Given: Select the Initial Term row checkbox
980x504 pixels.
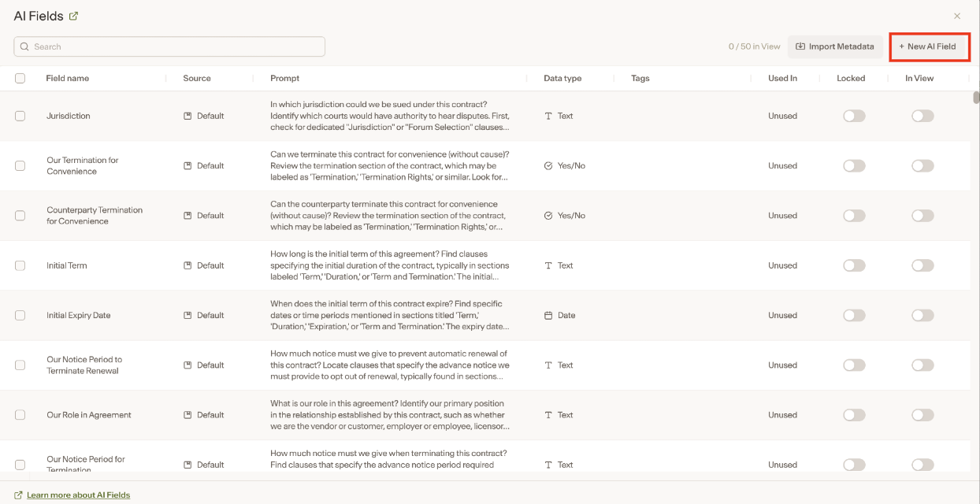Looking at the screenshot, I should [x=20, y=265].
